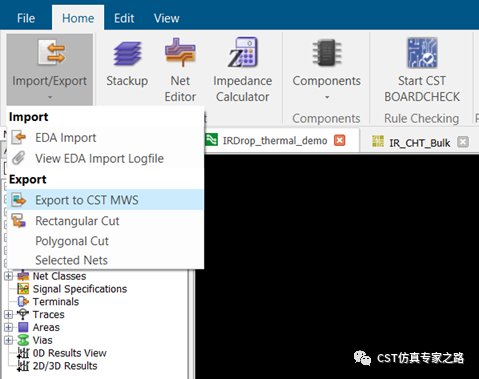Select the Terminals tree icon

tap(23, 301)
